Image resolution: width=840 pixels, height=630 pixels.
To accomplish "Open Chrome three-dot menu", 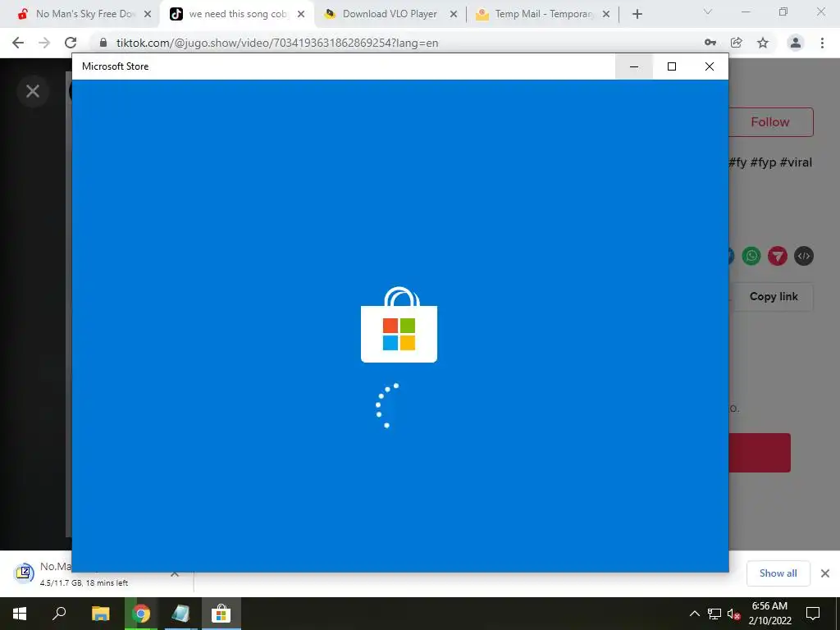I will [822, 43].
